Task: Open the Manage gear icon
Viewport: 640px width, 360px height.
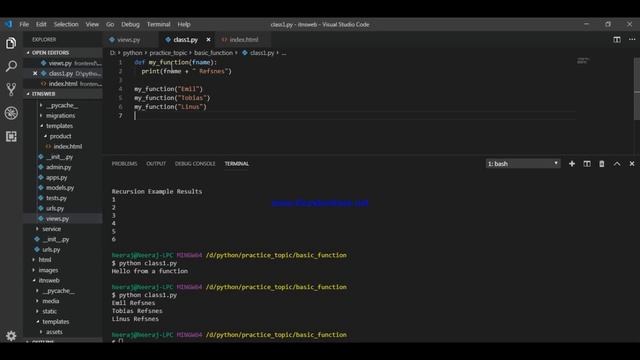Action: 11,336
